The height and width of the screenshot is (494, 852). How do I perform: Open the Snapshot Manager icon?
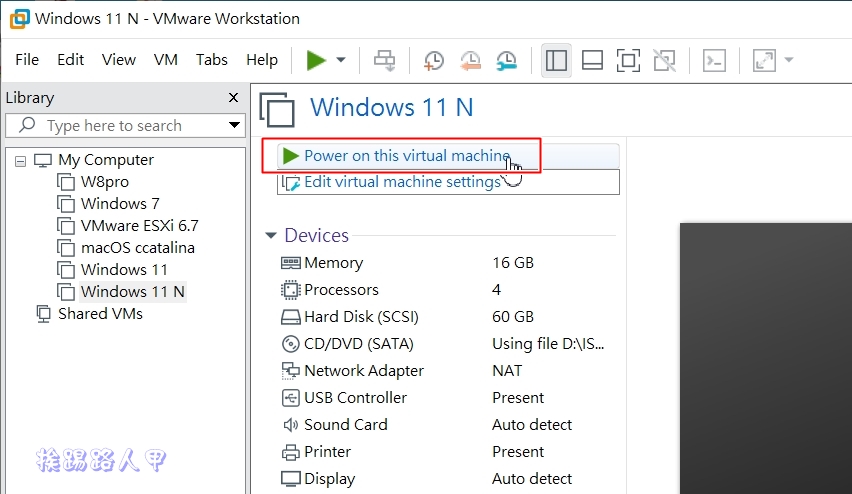pyautogui.click(x=506, y=60)
